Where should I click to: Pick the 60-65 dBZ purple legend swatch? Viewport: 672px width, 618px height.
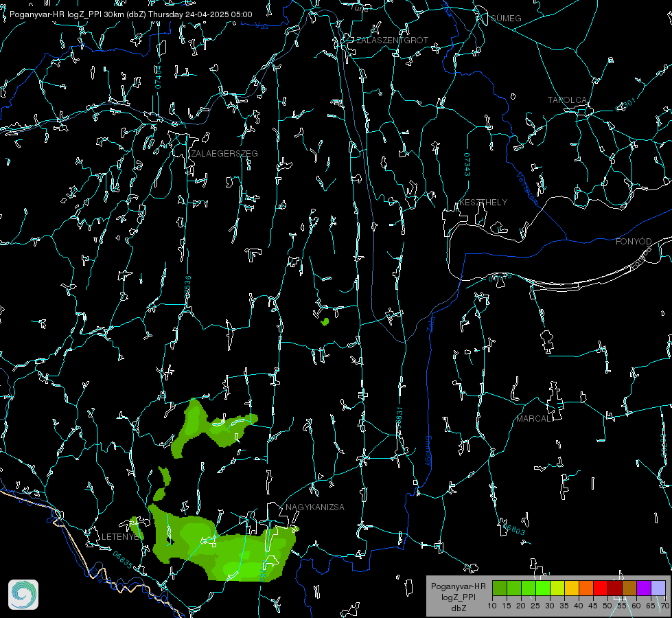[644, 588]
